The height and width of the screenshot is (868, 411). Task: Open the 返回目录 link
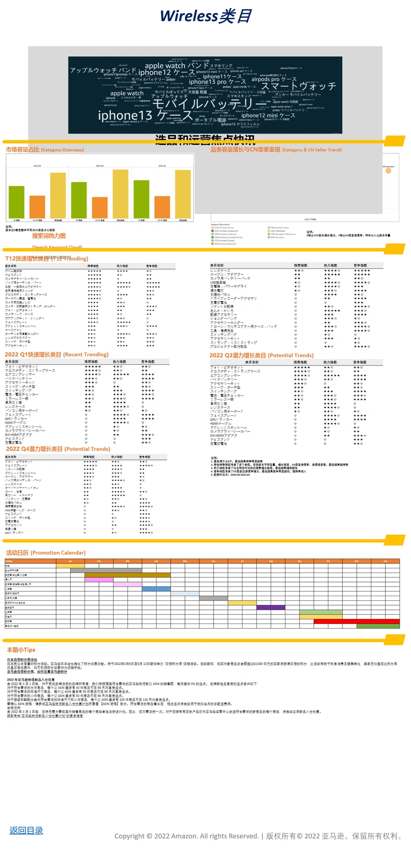[26, 831]
